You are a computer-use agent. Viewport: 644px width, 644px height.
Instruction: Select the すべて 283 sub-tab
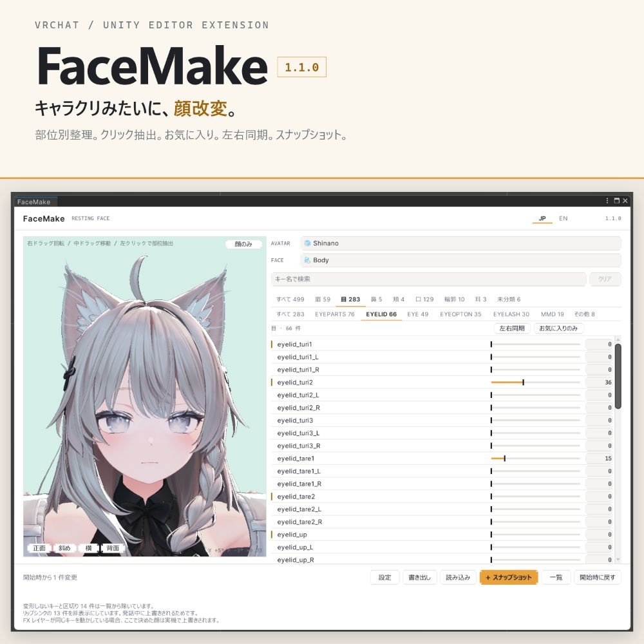(x=290, y=314)
